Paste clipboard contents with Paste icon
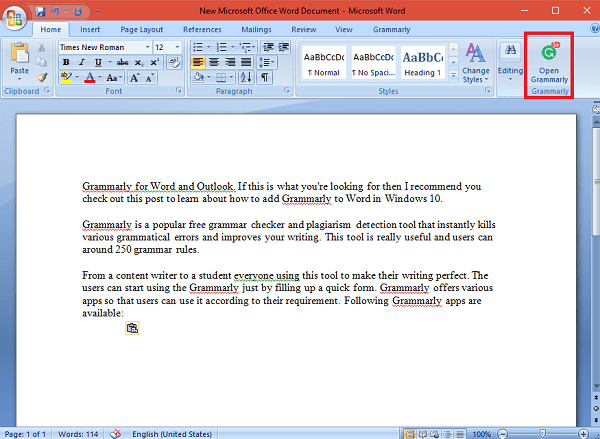 point(19,53)
